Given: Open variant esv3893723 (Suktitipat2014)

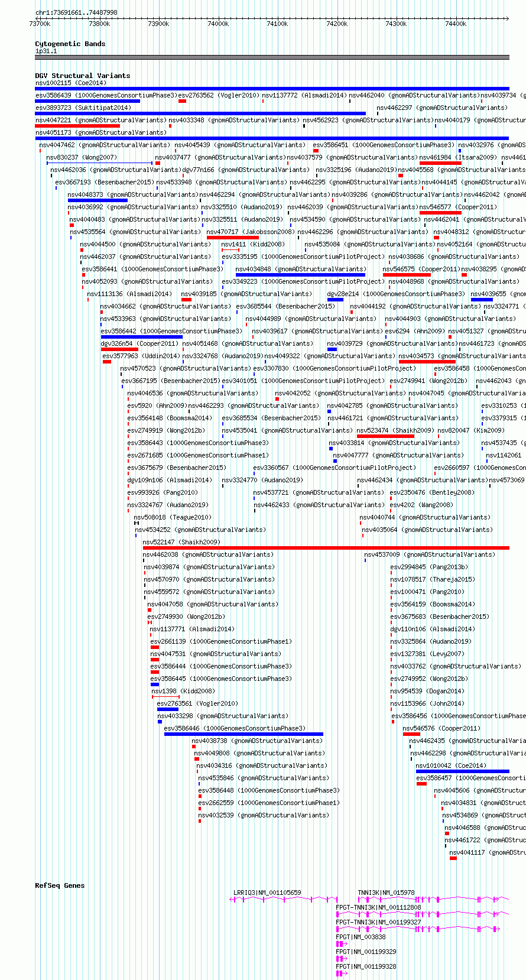Looking at the screenshot, I should coord(83,108).
